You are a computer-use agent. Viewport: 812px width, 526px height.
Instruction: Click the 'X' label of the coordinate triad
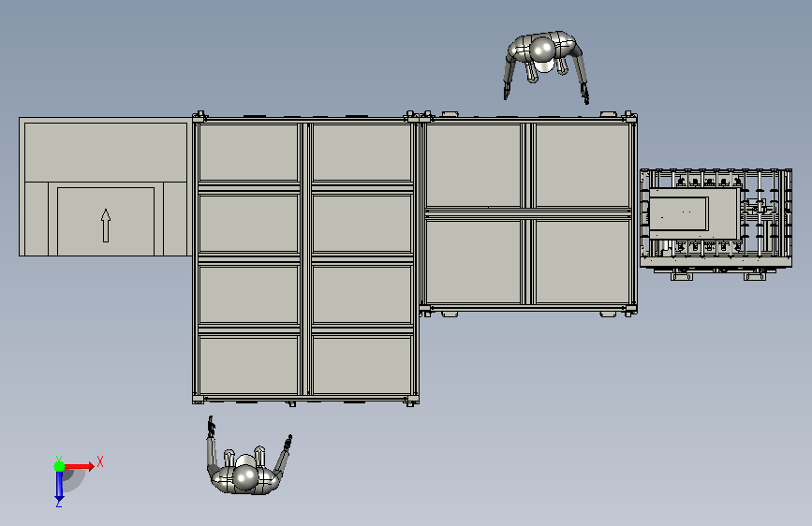[x=100, y=461]
